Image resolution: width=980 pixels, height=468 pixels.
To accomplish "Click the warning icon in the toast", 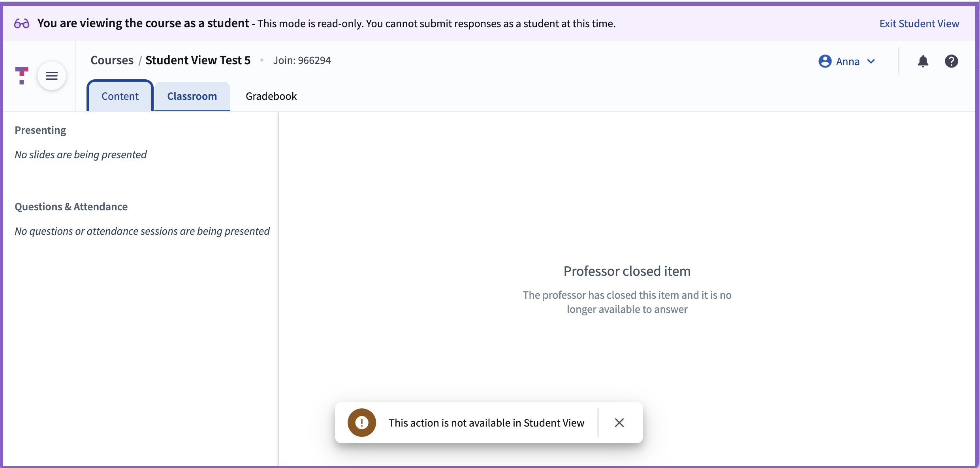I will pyautogui.click(x=361, y=422).
